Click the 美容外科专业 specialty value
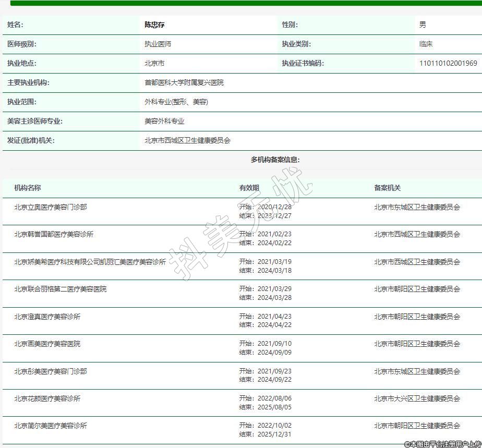 164,121
